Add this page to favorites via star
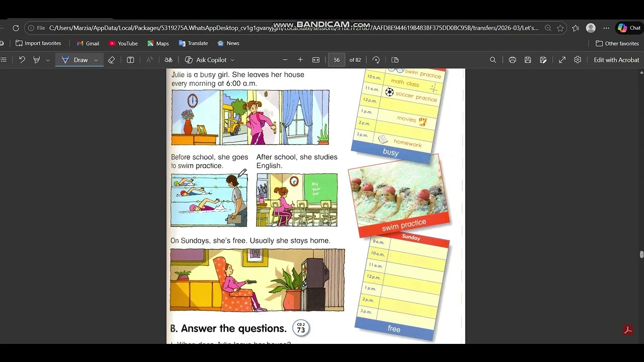The image size is (644, 362). point(560,28)
